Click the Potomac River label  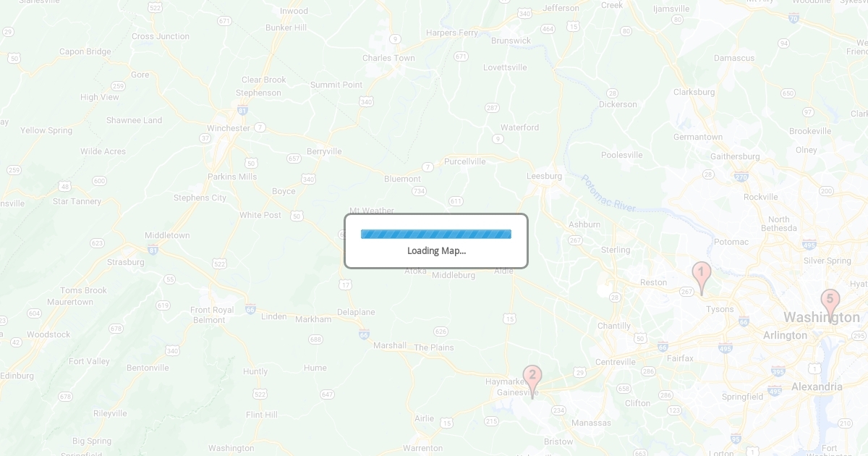pyautogui.click(x=608, y=193)
